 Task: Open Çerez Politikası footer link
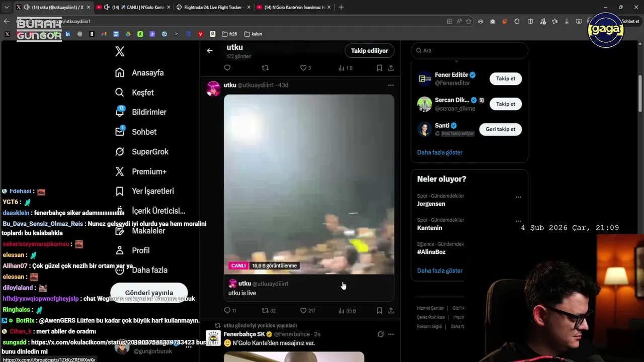point(431,317)
